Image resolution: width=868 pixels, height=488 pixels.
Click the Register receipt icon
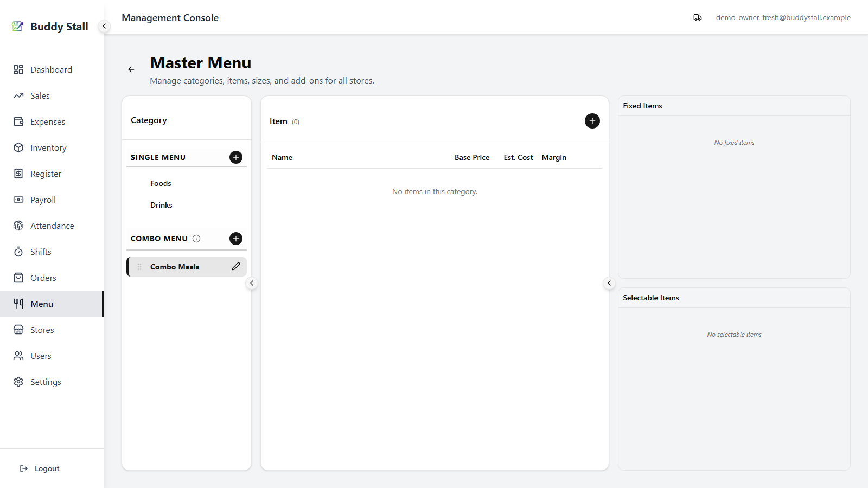coord(18,174)
